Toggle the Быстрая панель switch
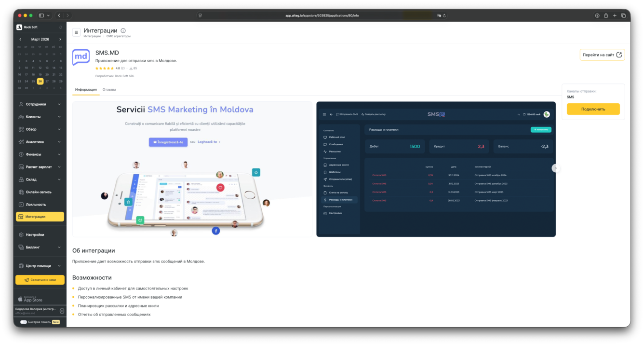Image resolution: width=644 pixels, height=345 pixels. (23, 322)
